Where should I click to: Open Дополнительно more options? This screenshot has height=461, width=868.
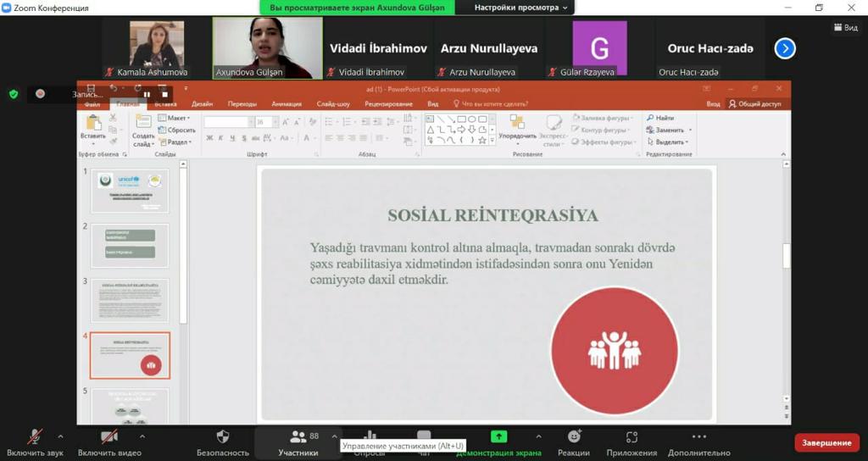click(699, 443)
